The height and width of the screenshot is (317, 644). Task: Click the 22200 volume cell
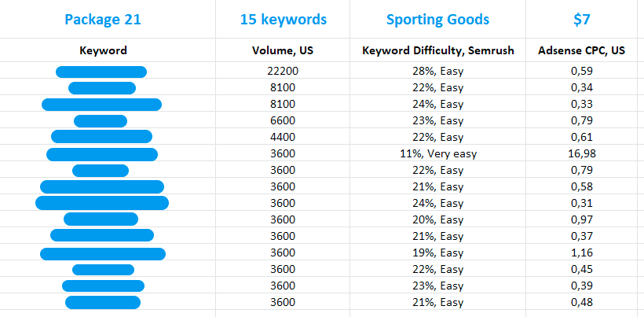[283, 72]
